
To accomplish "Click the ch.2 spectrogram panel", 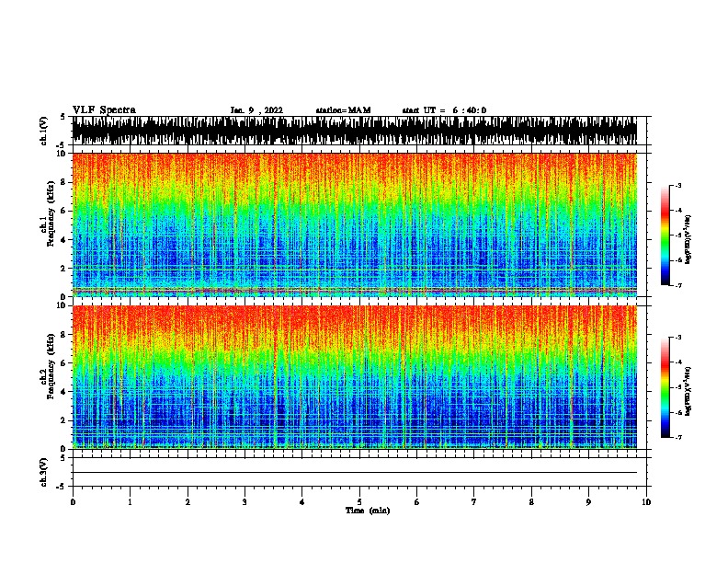I will point(354,377).
